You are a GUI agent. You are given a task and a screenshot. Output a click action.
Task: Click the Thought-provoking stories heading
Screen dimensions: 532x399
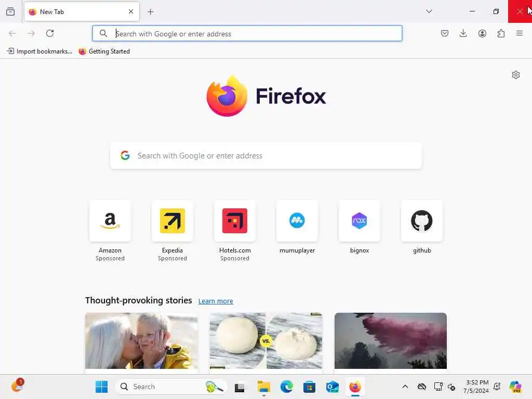(x=138, y=301)
